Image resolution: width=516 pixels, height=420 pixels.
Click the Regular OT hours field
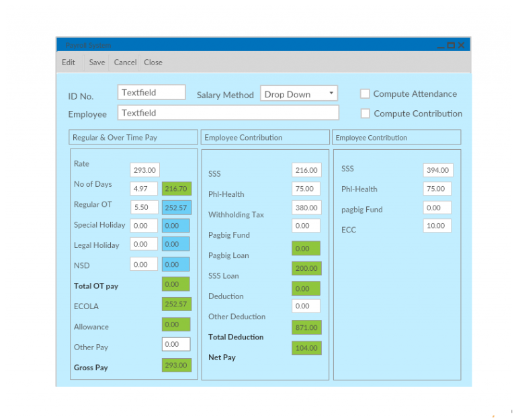tap(144, 208)
